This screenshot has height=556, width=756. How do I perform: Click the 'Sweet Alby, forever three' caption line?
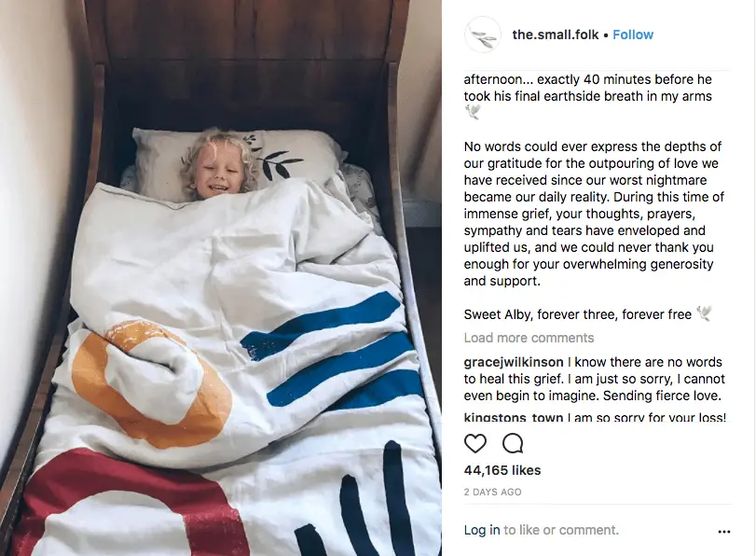coord(578,314)
